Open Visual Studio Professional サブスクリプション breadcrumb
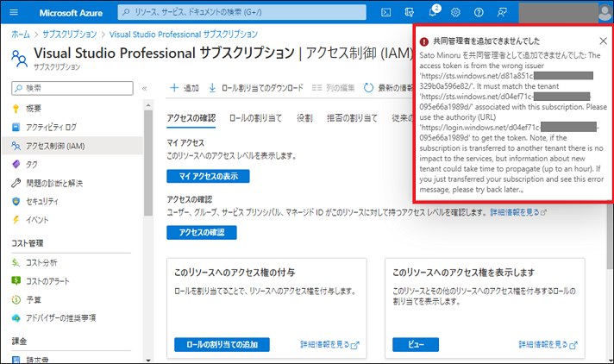The width and height of the screenshot is (614, 364). click(x=184, y=35)
